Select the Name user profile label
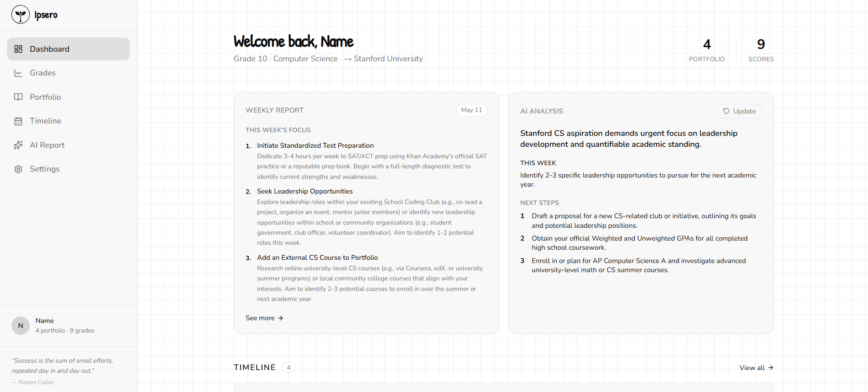The height and width of the screenshot is (392, 868). click(x=45, y=321)
